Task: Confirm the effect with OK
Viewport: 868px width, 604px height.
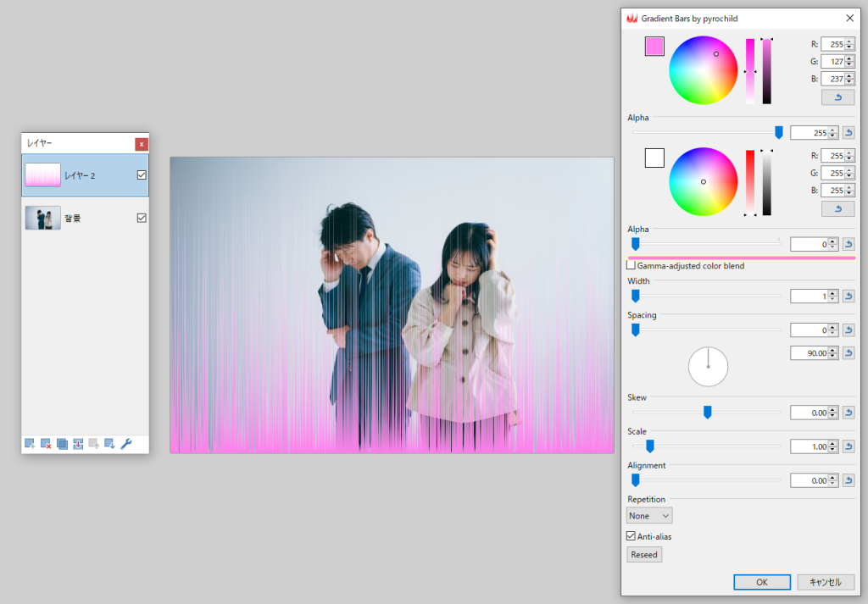Action: tap(761, 582)
